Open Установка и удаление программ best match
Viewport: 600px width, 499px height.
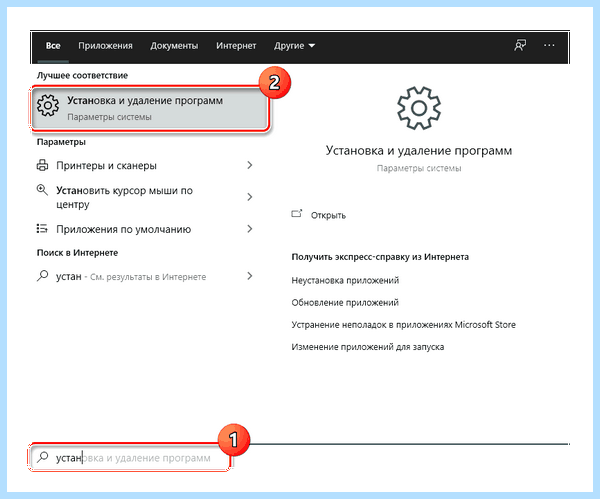click(150, 108)
